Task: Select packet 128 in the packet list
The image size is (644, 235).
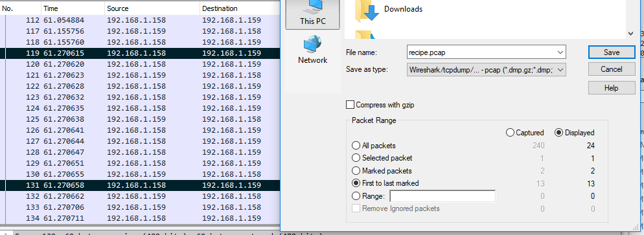Action: [x=140, y=152]
